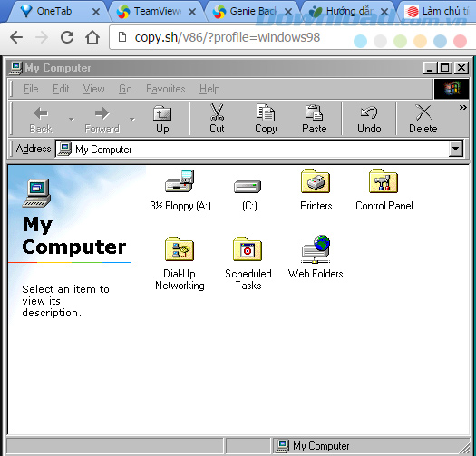Screen dimensions: 476x456
Task: Close the Genie Backup browser tab
Action: 288,12
